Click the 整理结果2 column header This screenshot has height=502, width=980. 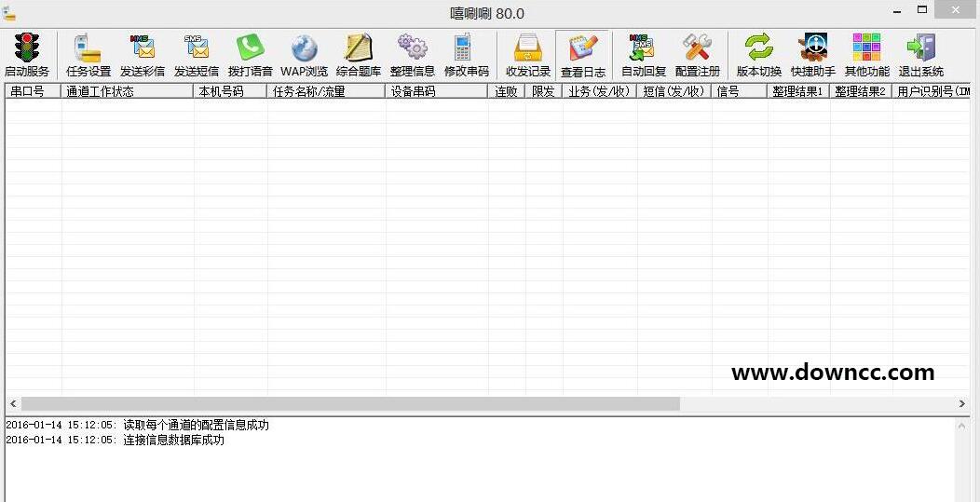(862, 91)
